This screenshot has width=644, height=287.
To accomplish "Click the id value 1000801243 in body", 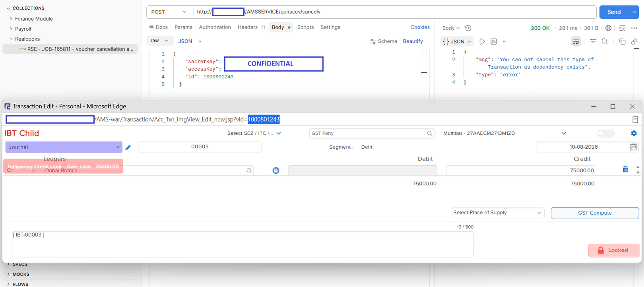I will point(218,77).
